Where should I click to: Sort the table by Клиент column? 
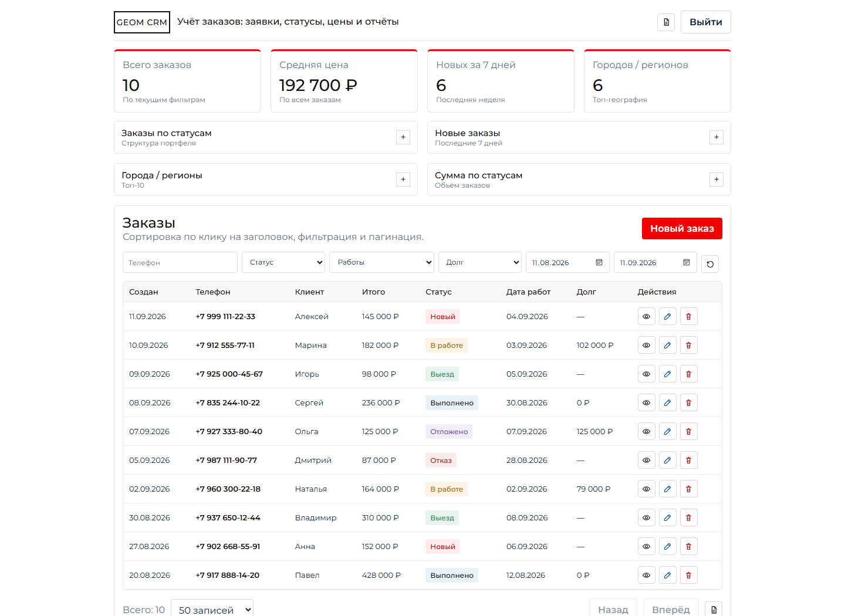tap(310, 292)
